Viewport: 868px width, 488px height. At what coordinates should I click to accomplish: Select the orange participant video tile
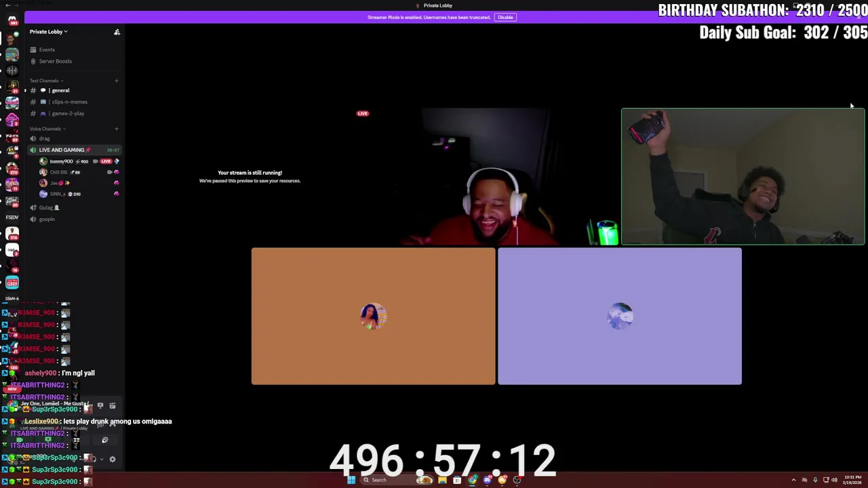373,316
